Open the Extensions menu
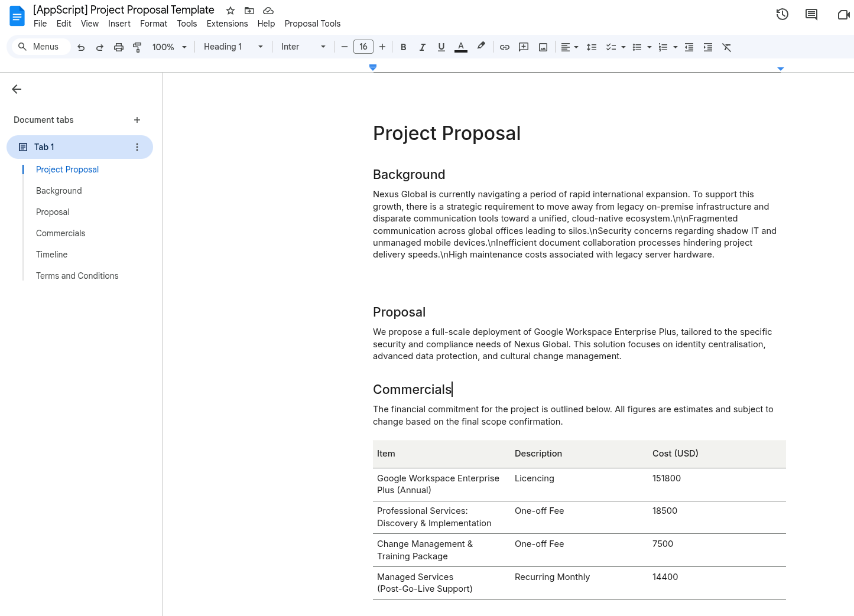The height and width of the screenshot is (616, 854). click(227, 24)
